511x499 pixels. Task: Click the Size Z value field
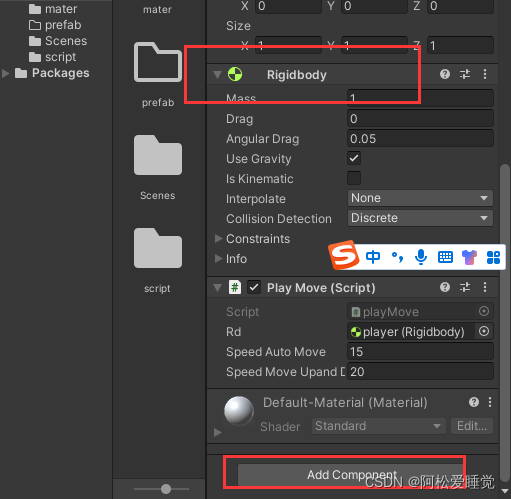460,45
